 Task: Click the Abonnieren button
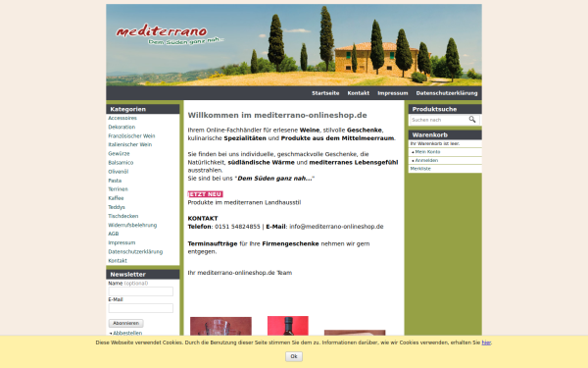point(125,323)
